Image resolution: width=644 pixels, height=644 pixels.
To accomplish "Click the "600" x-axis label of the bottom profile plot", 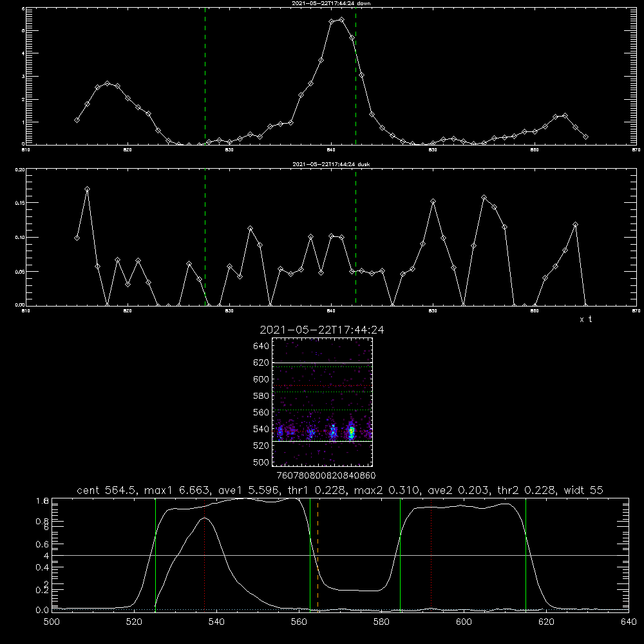I will tap(464, 622).
